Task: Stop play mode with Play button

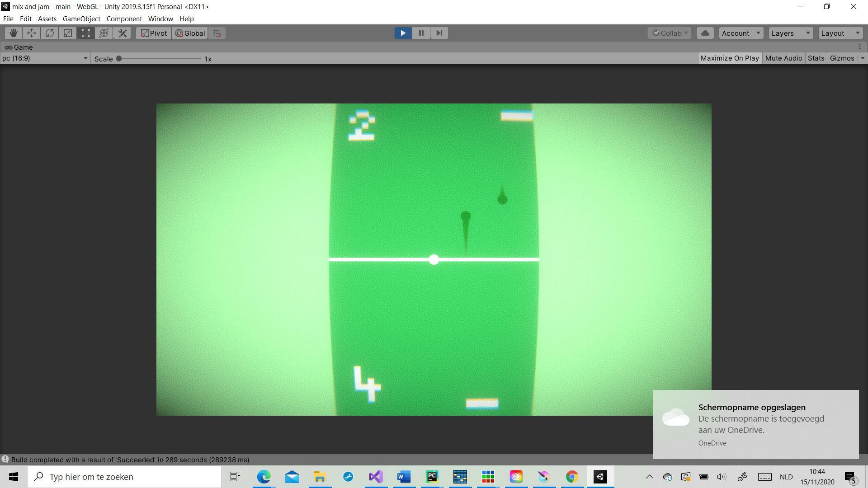Action: coord(403,33)
